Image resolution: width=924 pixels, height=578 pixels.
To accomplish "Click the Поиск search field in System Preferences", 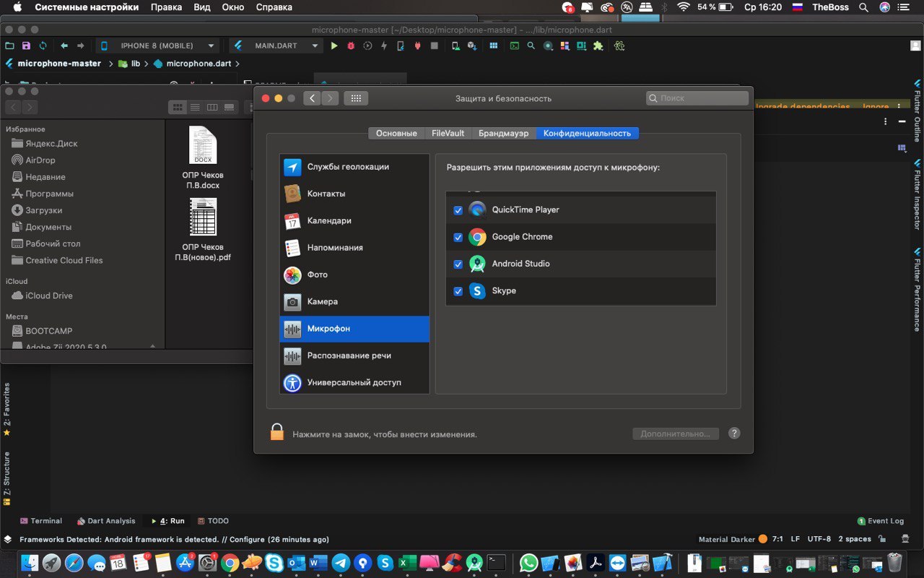I will coord(697,98).
